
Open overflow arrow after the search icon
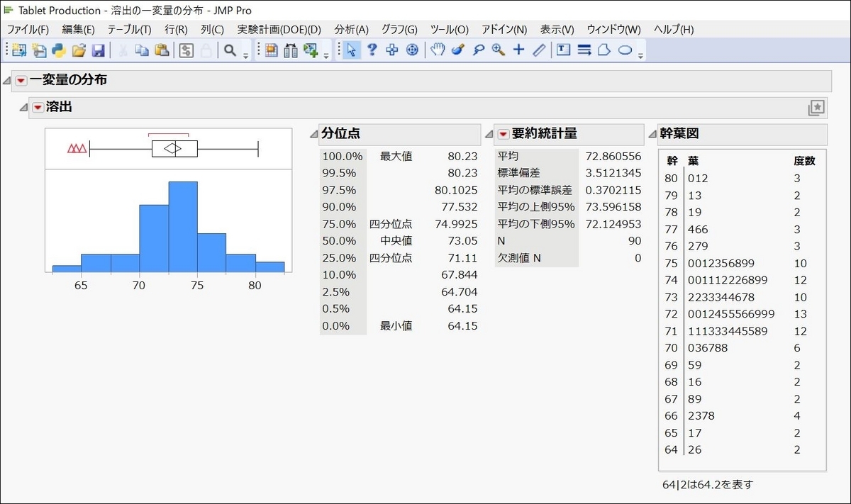pos(245,55)
